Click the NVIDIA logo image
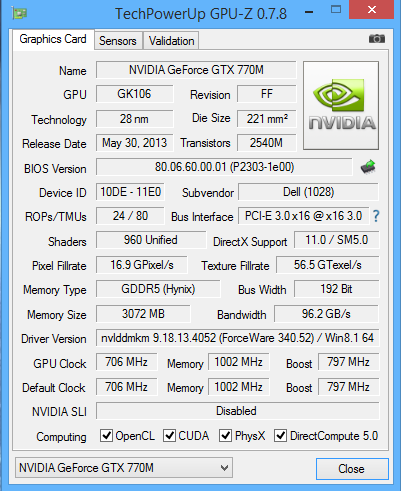 point(341,105)
